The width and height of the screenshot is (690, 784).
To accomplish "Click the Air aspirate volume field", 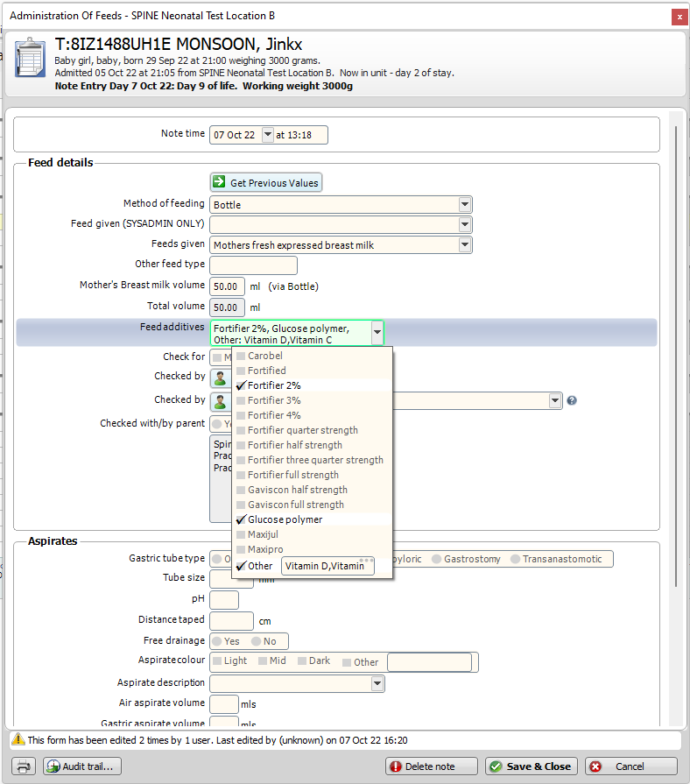I will (224, 704).
